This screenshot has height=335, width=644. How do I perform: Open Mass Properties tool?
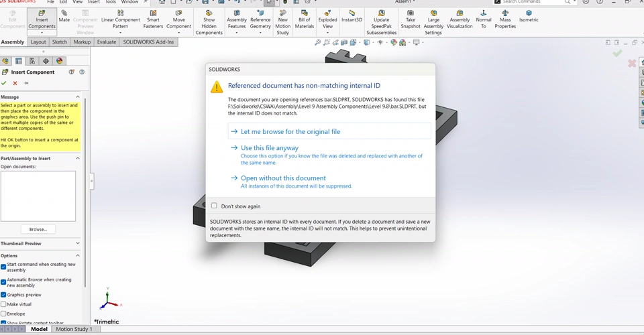click(505, 19)
